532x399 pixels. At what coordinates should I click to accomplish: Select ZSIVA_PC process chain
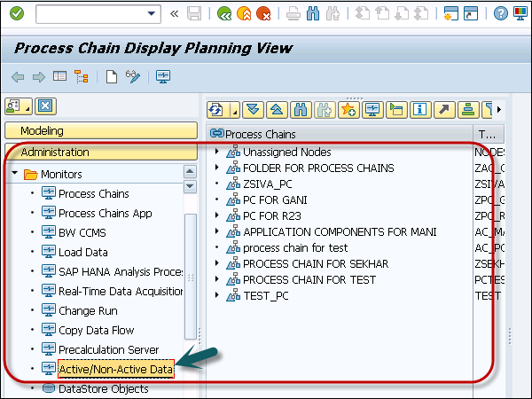tap(268, 184)
